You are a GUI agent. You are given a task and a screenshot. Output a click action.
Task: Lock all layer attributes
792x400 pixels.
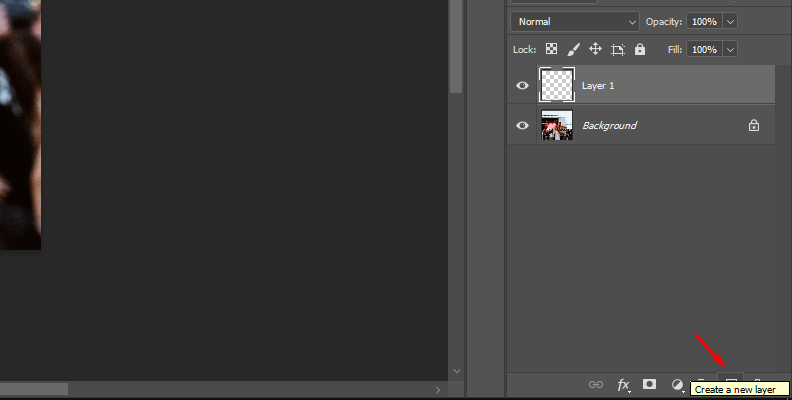coord(640,49)
